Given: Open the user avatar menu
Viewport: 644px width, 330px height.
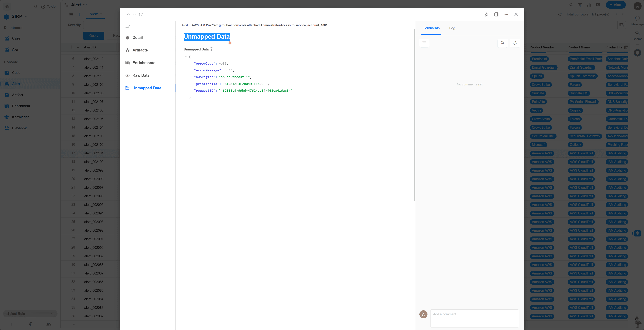Looking at the screenshot, I should (637, 6).
